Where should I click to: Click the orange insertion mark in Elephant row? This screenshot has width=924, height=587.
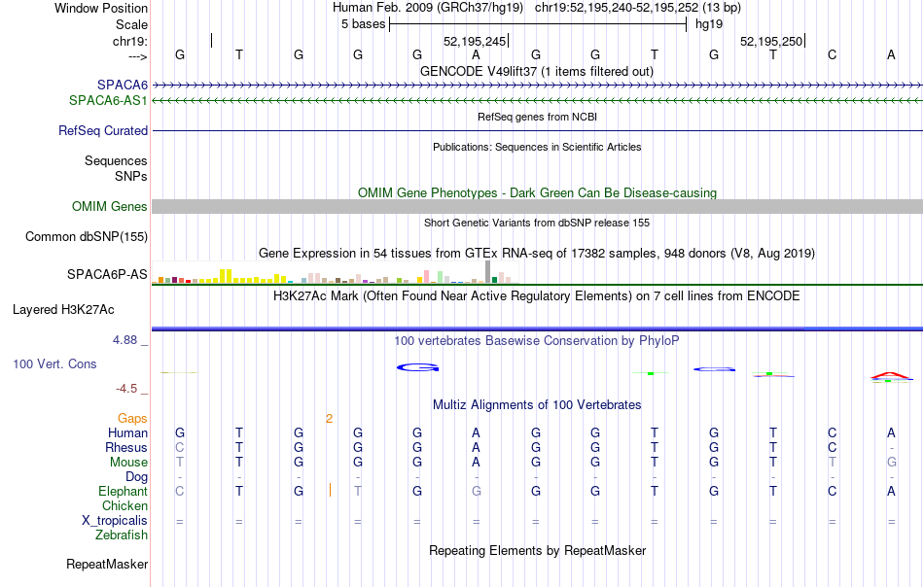point(330,490)
